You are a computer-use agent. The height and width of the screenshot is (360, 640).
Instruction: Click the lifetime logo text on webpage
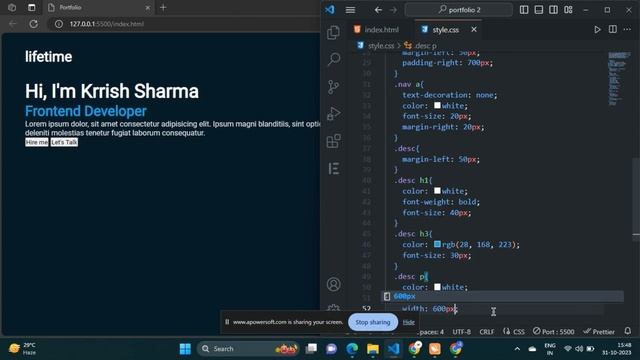[49, 57]
